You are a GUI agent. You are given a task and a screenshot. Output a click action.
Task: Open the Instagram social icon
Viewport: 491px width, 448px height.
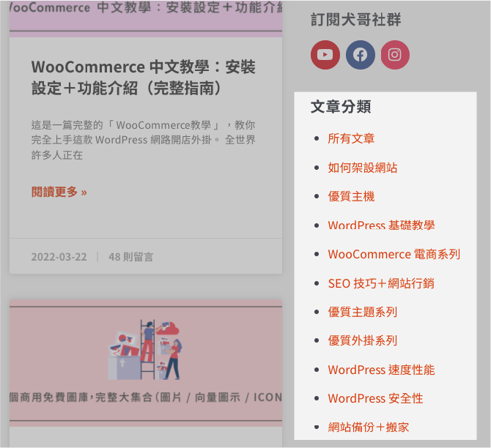[395, 55]
